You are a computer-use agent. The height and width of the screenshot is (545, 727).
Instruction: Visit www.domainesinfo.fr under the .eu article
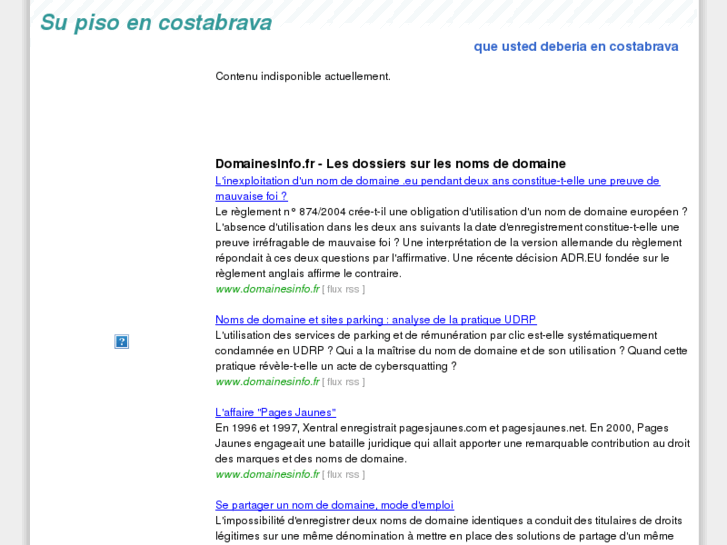(x=268, y=289)
